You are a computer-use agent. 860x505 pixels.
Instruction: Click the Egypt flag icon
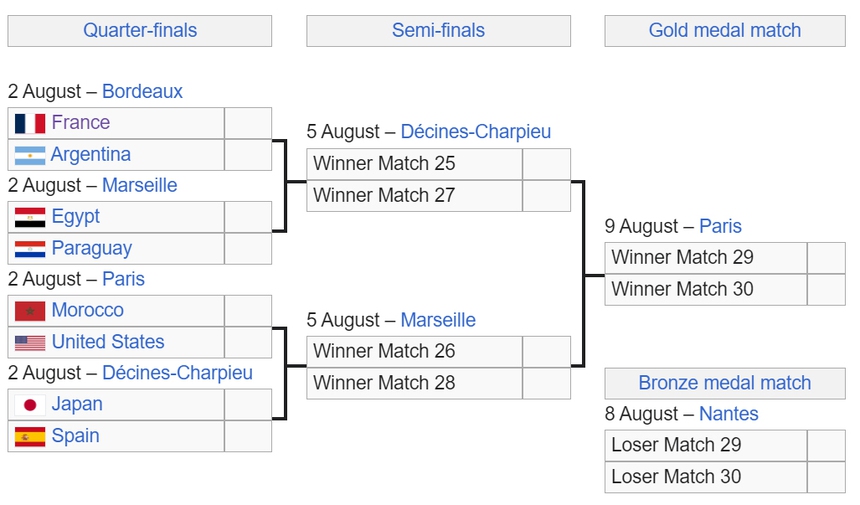30,217
